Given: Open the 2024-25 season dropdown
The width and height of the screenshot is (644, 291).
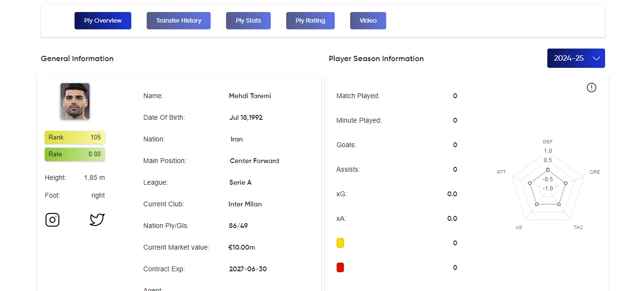Looking at the screenshot, I should [x=576, y=58].
